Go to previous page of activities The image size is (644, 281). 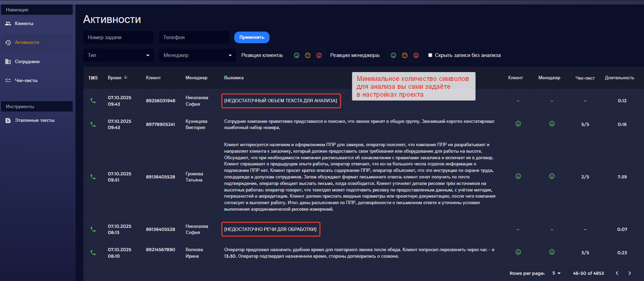617,273
